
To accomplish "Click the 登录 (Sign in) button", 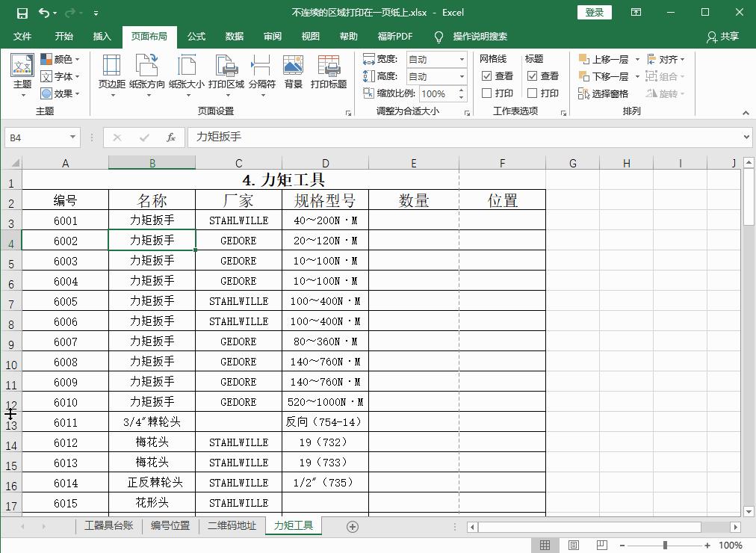I will coord(594,12).
